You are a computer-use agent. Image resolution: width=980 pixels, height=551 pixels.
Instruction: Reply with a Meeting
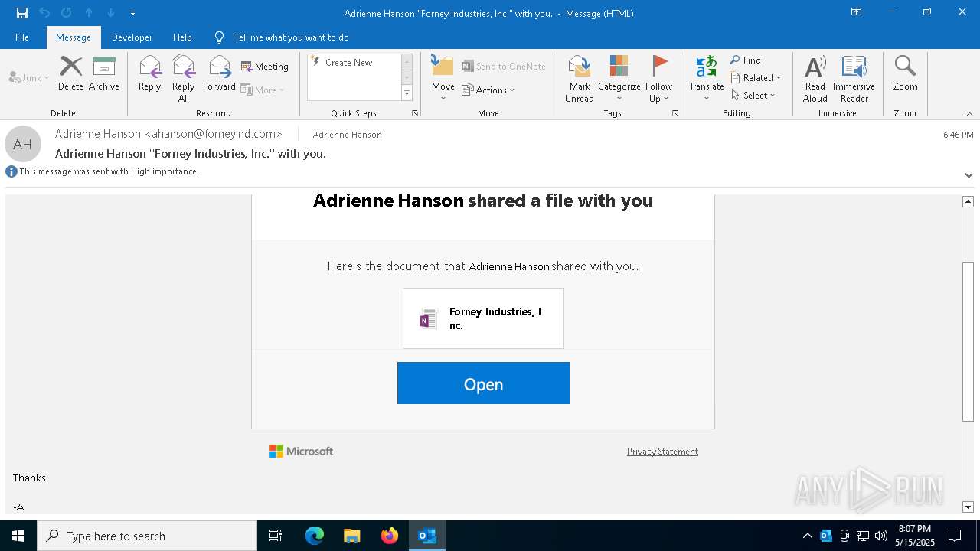(265, 67)
